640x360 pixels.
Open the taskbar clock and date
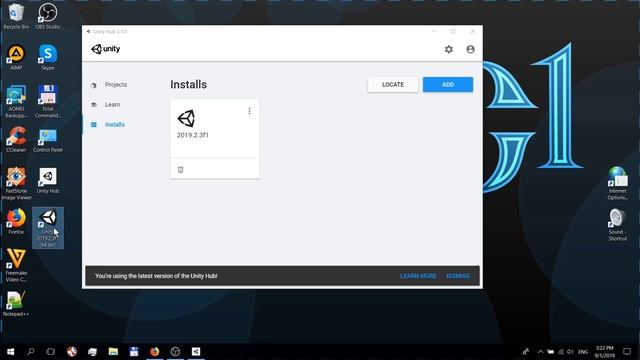[x=604, y=351]
